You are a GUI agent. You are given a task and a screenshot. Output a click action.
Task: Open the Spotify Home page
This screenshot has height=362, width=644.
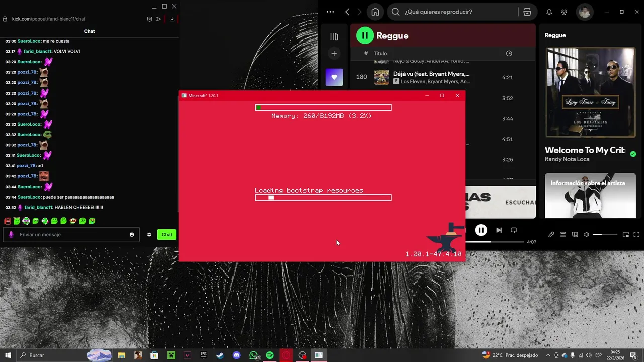[x=375, y=12]
